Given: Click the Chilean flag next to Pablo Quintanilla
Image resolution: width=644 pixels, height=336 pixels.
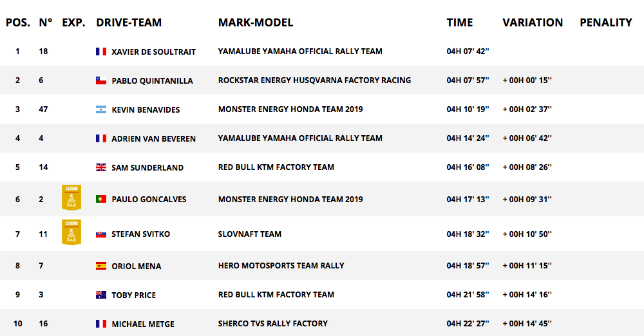Looking at the screenshot, I should coord(101,80).
